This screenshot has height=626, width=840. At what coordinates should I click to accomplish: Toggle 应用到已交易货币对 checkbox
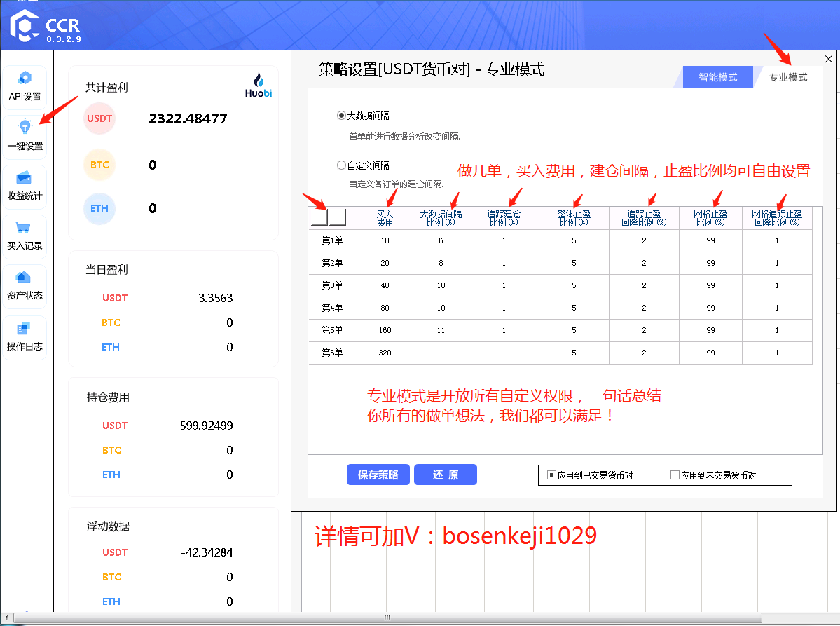[551, 475]
